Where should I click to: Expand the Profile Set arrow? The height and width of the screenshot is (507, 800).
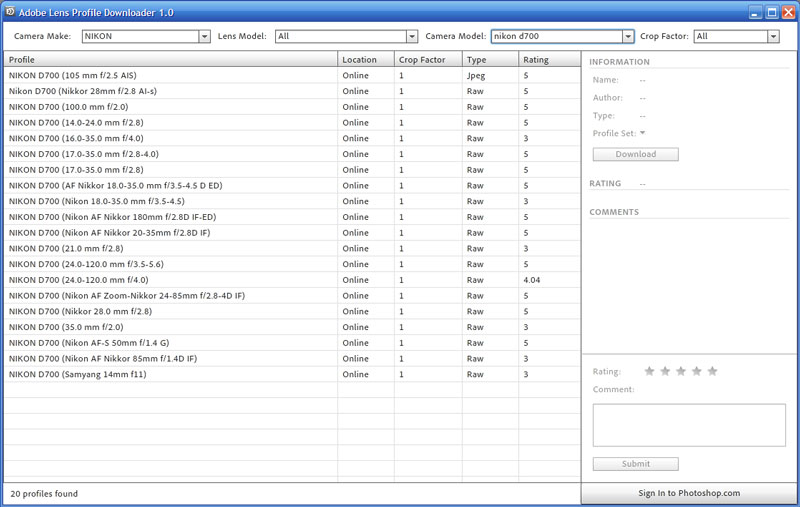tap(642, 133)
